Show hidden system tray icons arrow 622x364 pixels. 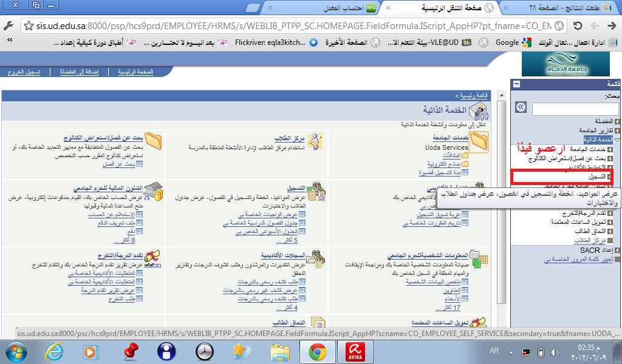[511, 352]
